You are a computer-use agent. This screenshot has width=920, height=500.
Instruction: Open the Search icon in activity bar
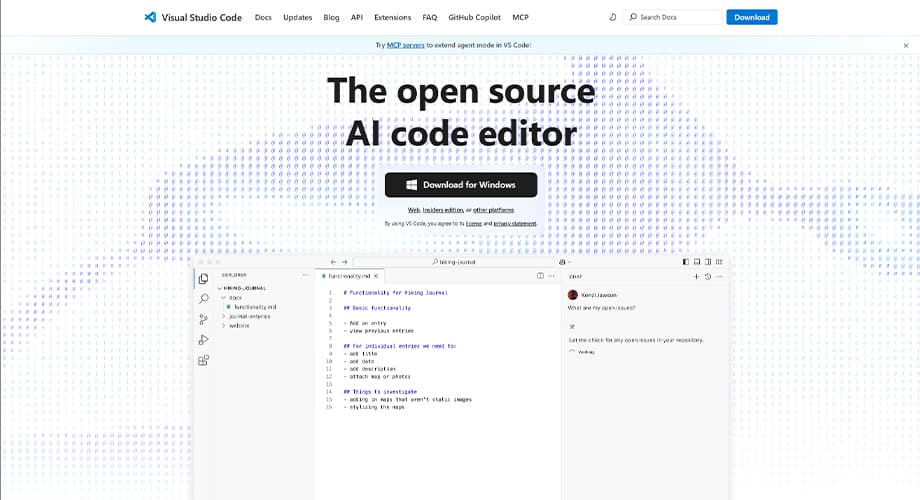click(203, 299)
